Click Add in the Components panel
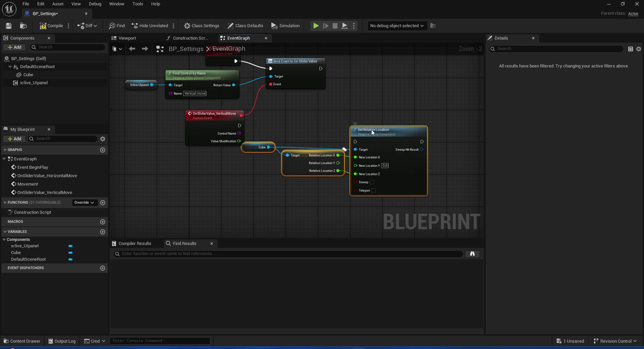644x349 pixels. 14,47
